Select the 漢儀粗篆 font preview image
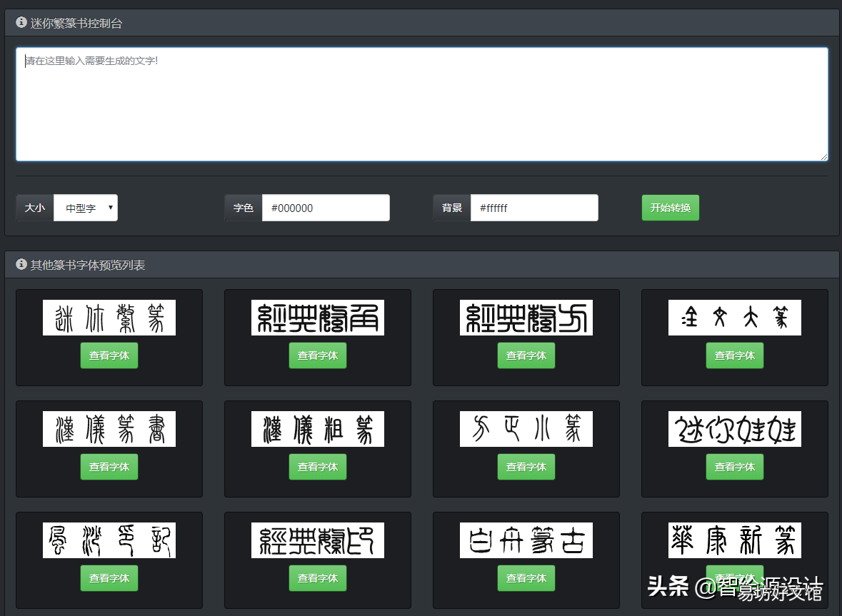The image size is (842, 616). pyautogui.click(x=318, y=429)
